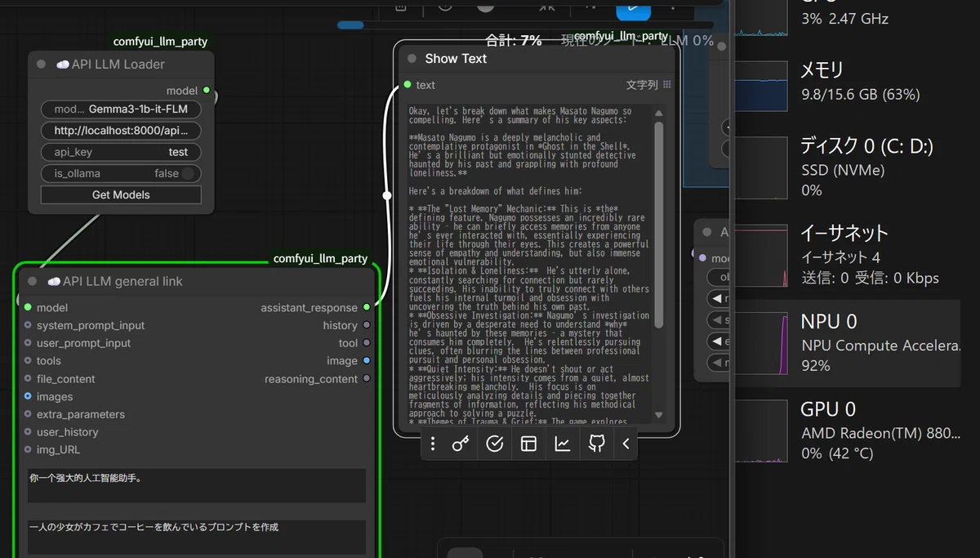Click the Show Text output scrollbar thumb
The height and width of the screenshot is (558, 980).
[659, 225]
